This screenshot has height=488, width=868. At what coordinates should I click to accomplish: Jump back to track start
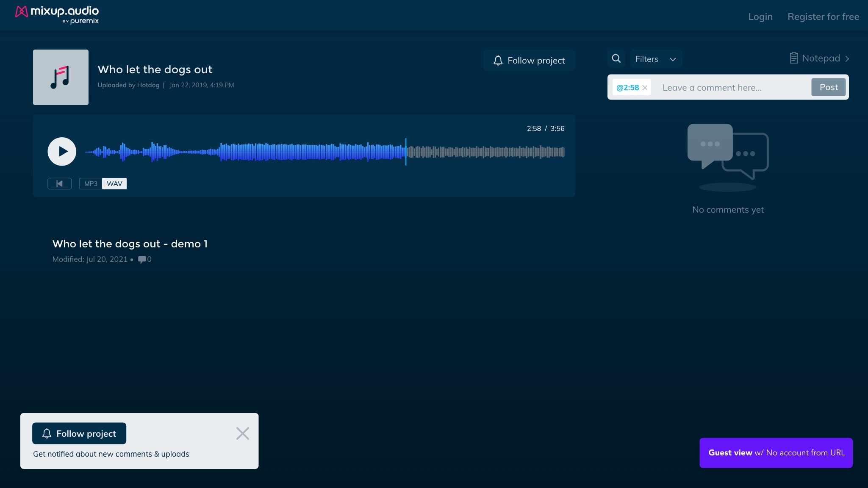pos(59,183)
